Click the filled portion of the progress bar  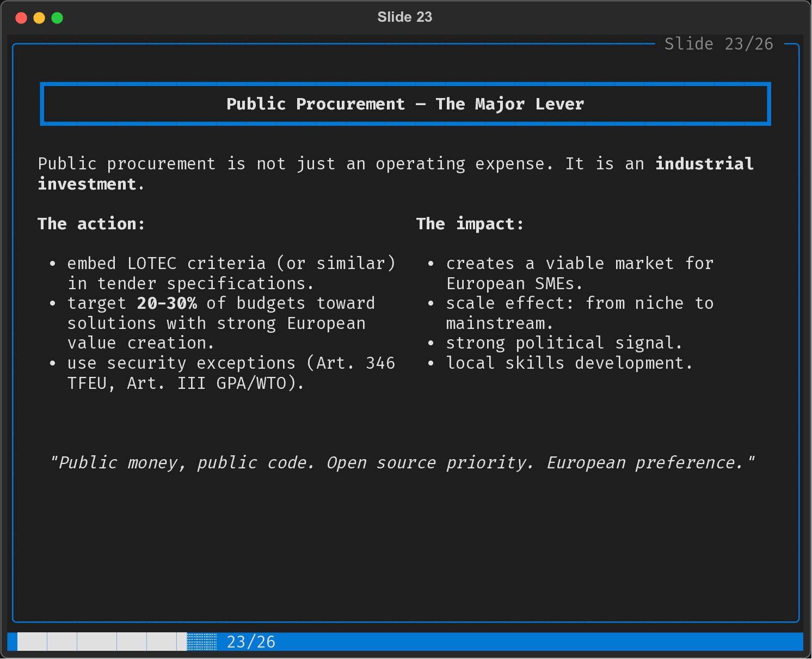click(102, 642)
